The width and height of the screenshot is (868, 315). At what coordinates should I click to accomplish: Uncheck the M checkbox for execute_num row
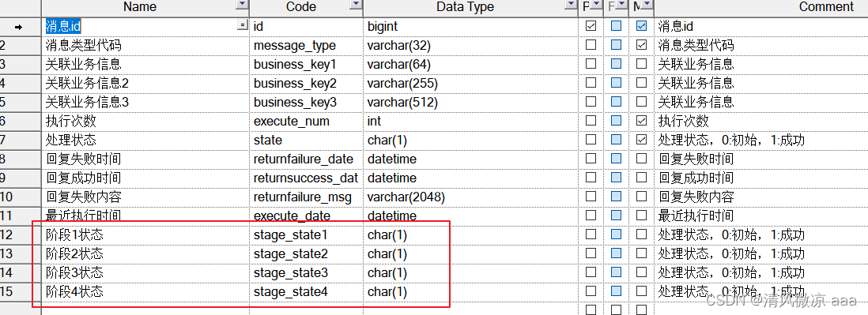641,121
